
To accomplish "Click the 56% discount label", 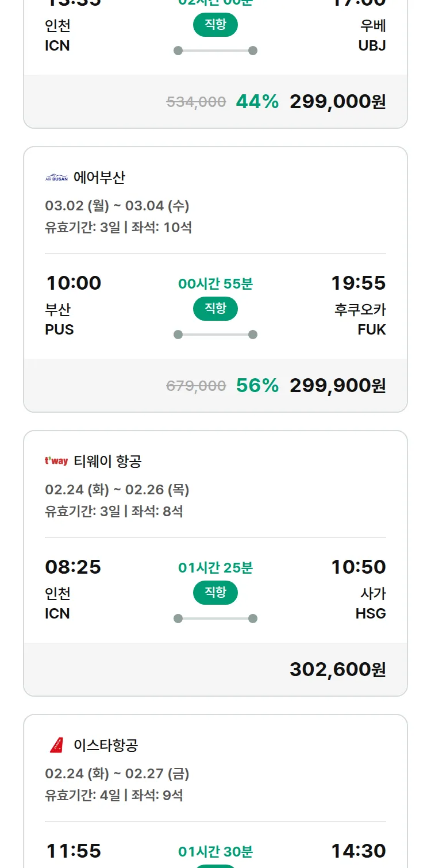I will [x=257, y=386].
